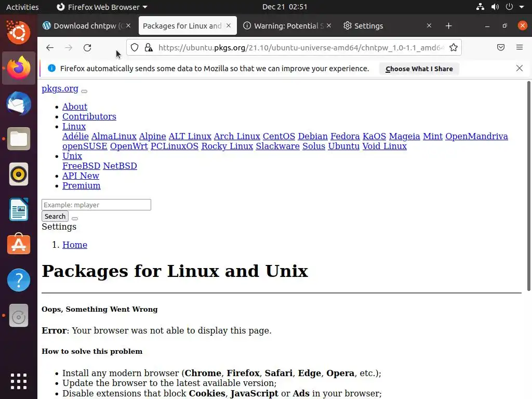The height and width of the screenshot is (399, 532).
Task: Open the CentOS link
Action: pyautogui.click(x=279, y=136)
